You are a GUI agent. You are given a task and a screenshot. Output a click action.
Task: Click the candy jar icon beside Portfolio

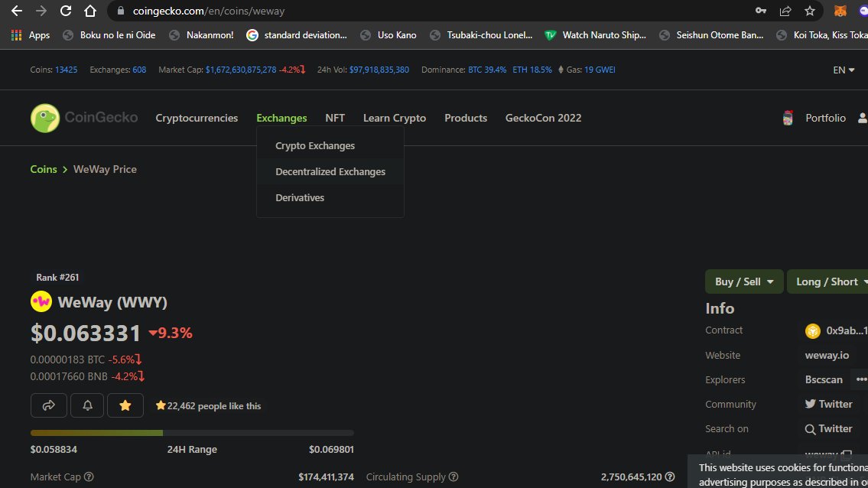788,118
